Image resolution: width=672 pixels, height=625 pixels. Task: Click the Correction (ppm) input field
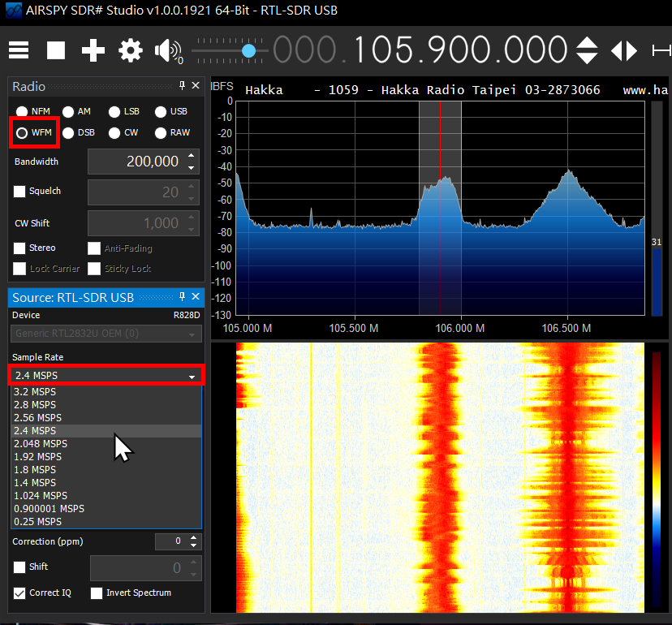pos(170,541)
